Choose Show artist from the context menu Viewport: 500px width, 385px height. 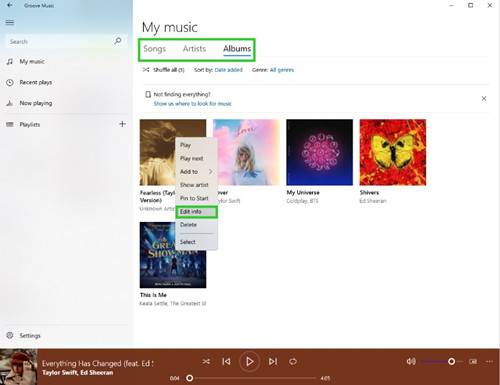(197, 185)
